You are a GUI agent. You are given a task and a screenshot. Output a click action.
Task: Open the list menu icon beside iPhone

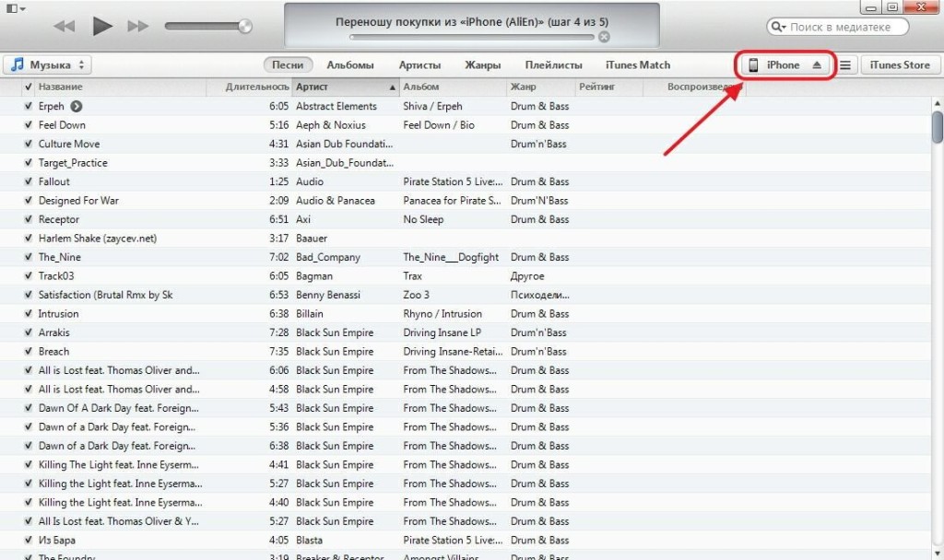coord(845,65)
